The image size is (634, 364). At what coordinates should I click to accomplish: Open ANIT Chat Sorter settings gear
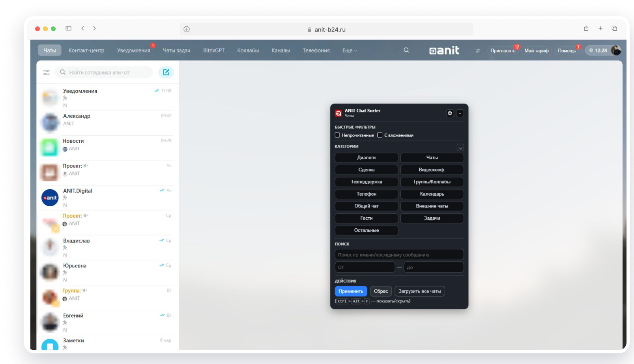click(450, 113)
